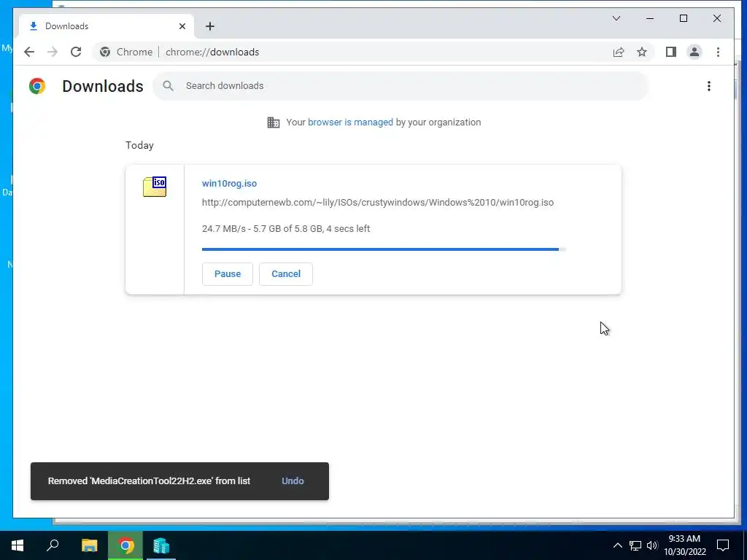This screenshot has width=747, height=560.
Task: Click the Removed MediaCreationTool22H2.exe notification text
Action: [149, 481]
